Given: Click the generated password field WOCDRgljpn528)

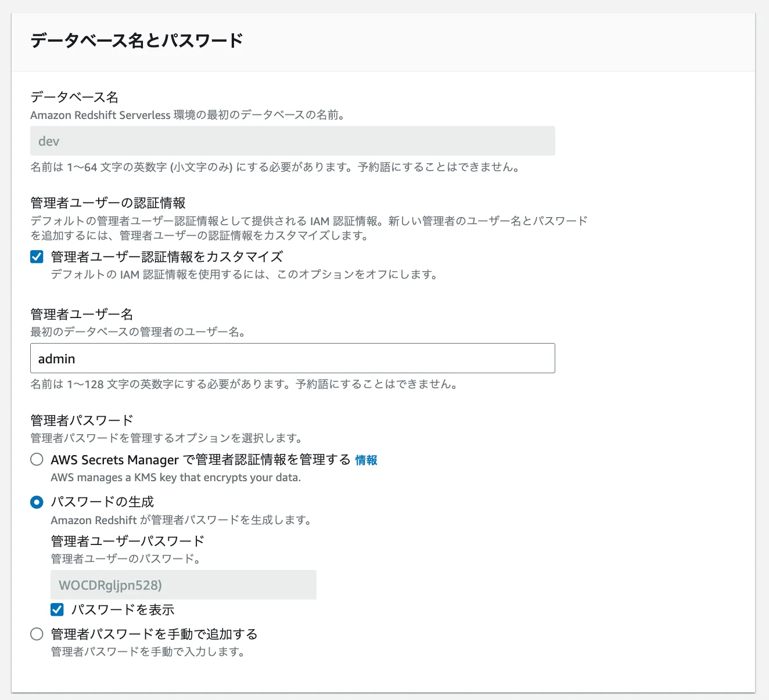Looking at the screenshot, I should coord(183,584).
